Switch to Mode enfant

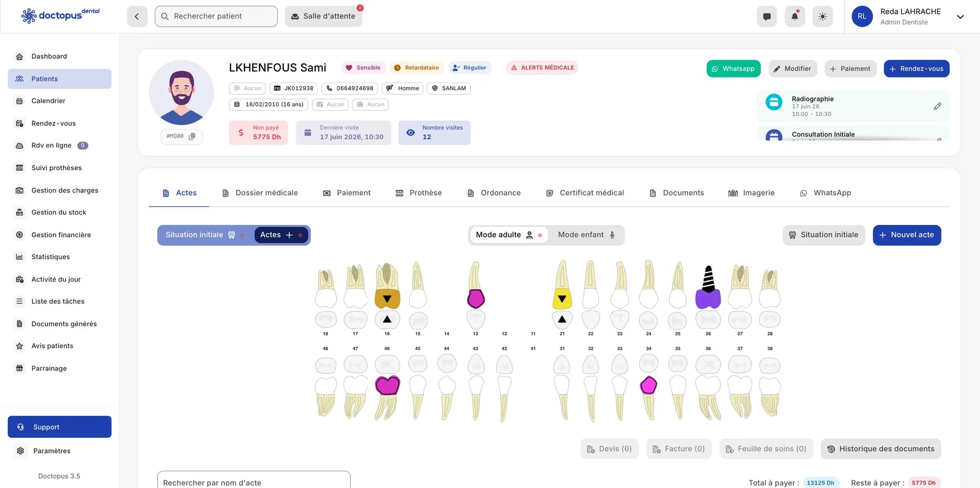pos(586,235)
